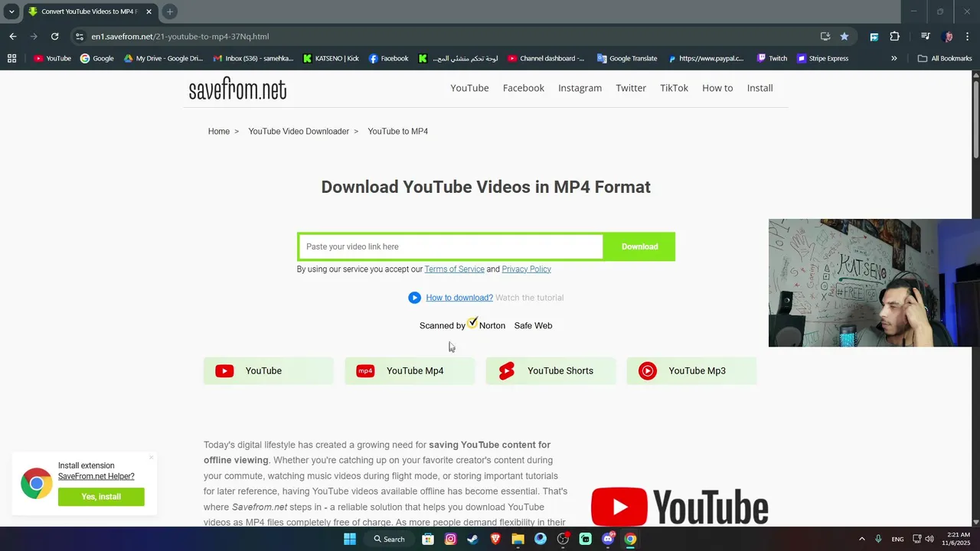Open the My Drive bookmark
The height and width of the screenshot is (551, 980).
[163, 58]
